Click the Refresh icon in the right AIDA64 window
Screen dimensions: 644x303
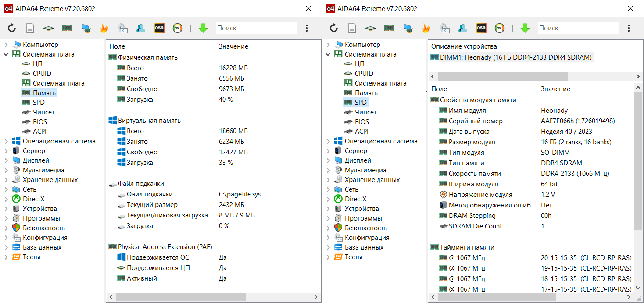[x=334, y=28]
